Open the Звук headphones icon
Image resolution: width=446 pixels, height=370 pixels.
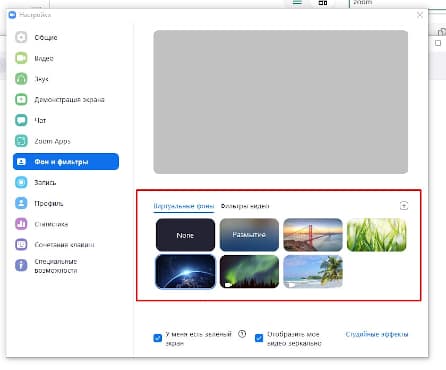[x=21, y=79]
